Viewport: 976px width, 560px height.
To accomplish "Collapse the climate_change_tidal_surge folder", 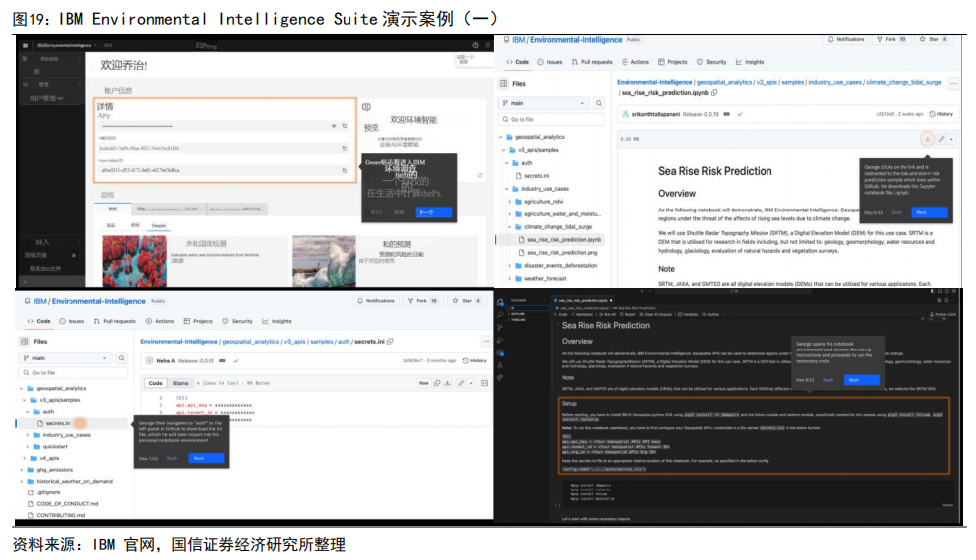I will 510,227.
